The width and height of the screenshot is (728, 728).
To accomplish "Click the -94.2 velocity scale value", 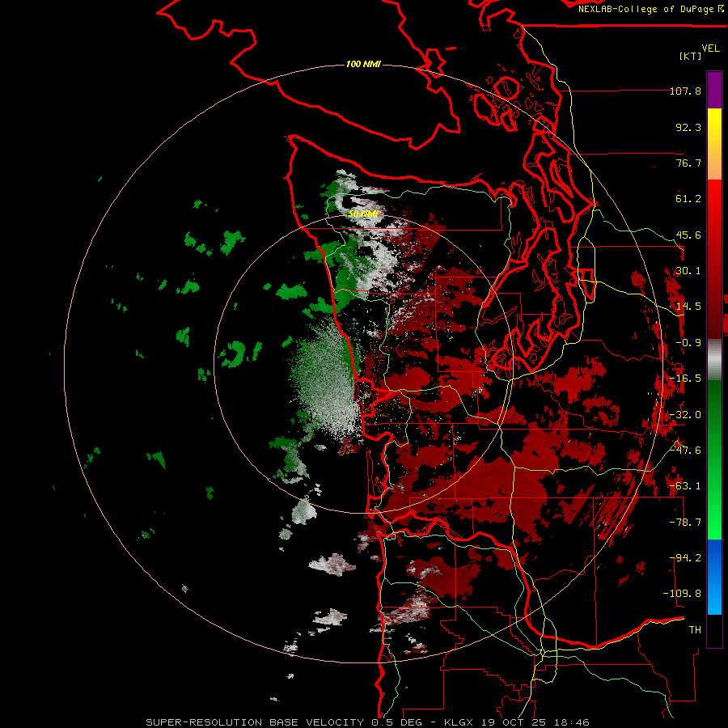I will tap(685, 558).
